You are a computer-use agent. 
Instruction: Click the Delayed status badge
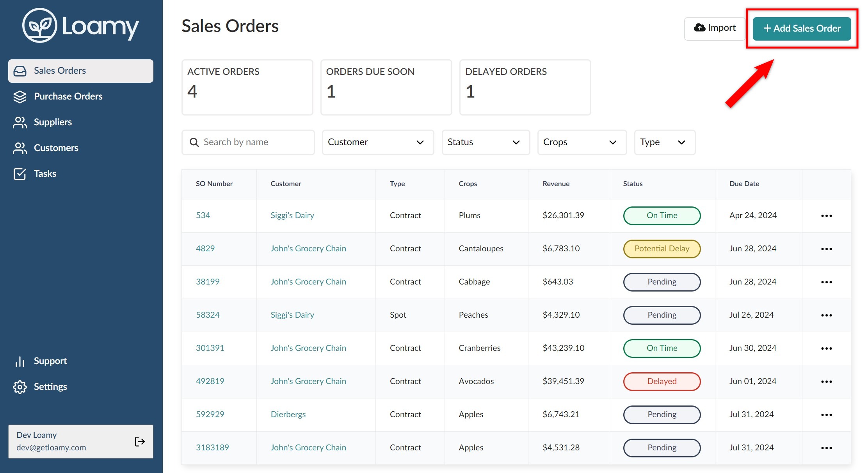[662, 382]
